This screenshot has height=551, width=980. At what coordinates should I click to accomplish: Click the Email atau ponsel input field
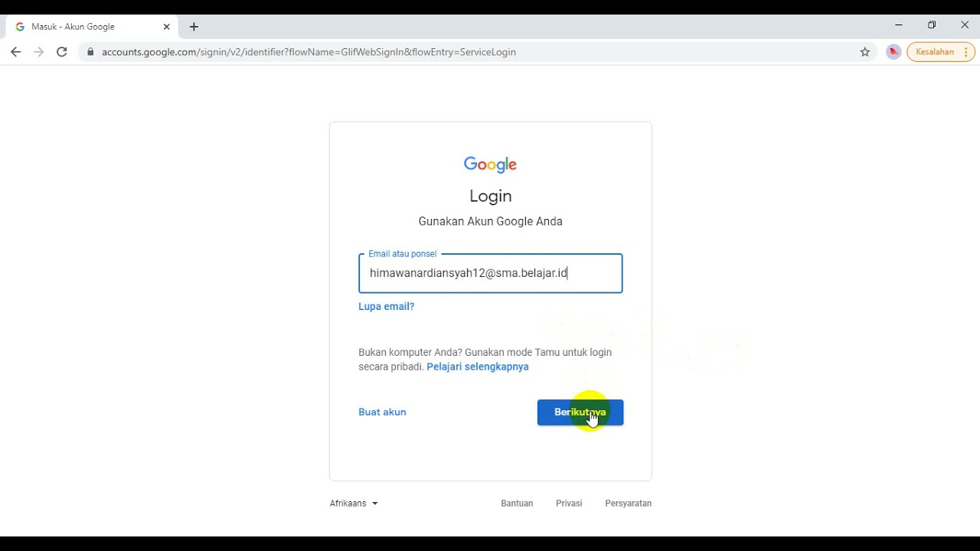pos(491,273)
